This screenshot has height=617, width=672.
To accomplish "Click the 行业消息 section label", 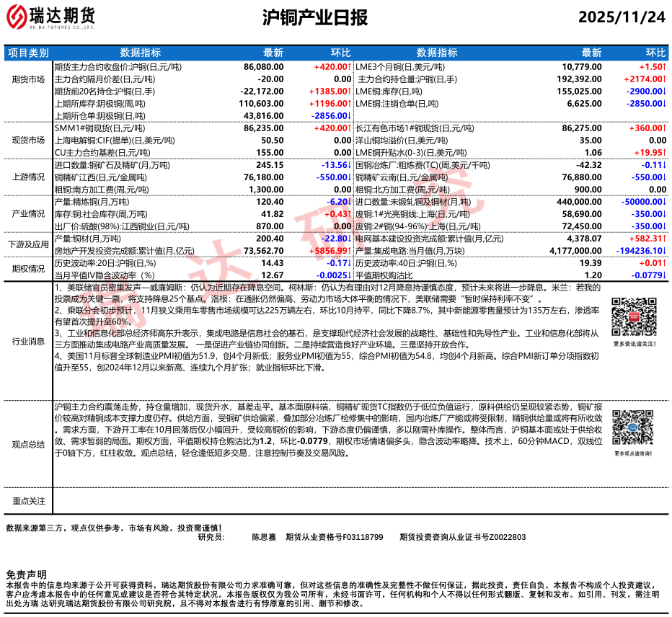I will click(28, 342).
